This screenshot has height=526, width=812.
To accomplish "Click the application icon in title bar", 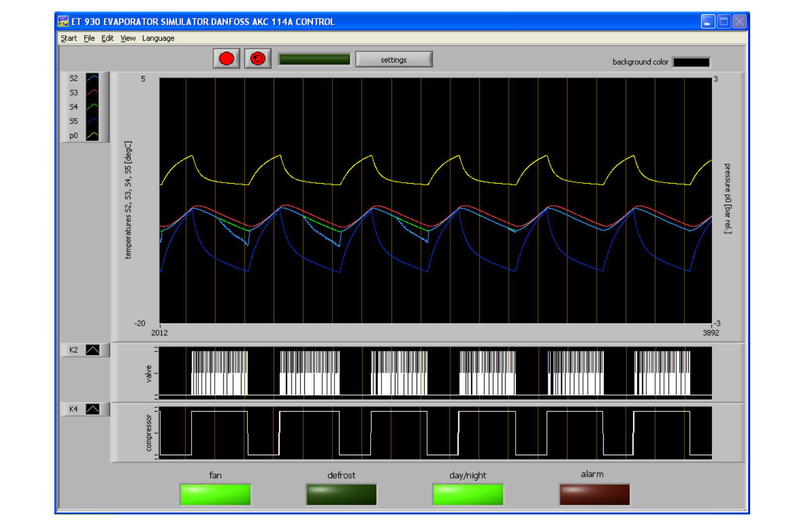I will (63, 22).
